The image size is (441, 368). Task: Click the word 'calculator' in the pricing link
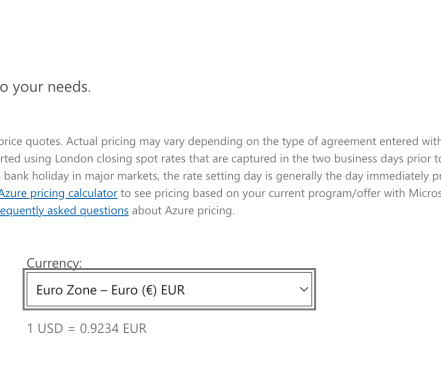[x=93, y=193]
